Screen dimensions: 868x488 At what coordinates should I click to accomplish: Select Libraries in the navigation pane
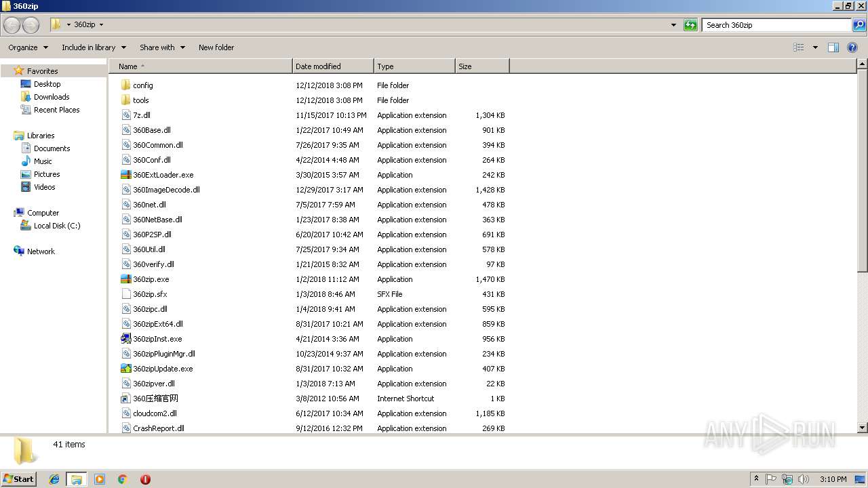click(x=41, y=136)
